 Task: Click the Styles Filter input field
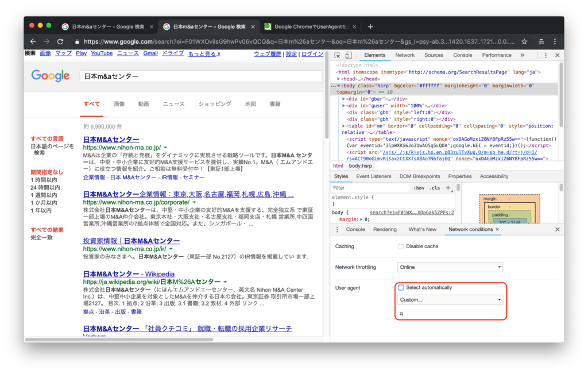pyautogui.click(x=369, y=188)
